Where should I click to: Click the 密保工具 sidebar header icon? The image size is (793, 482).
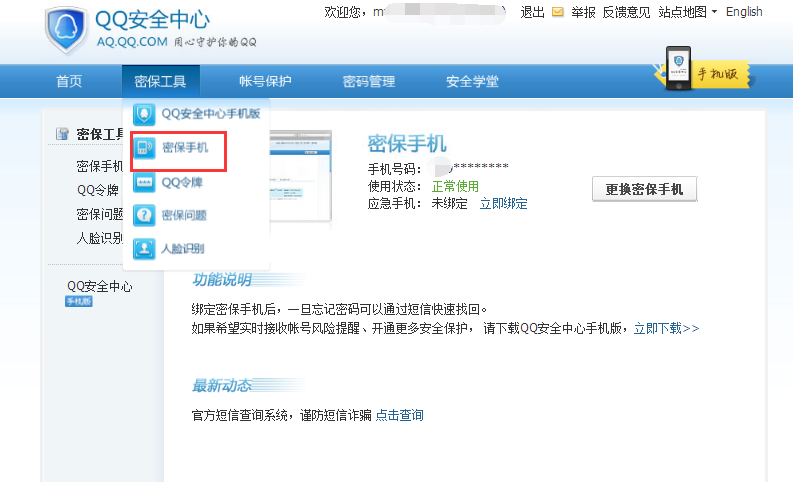[x=62, y=134]
